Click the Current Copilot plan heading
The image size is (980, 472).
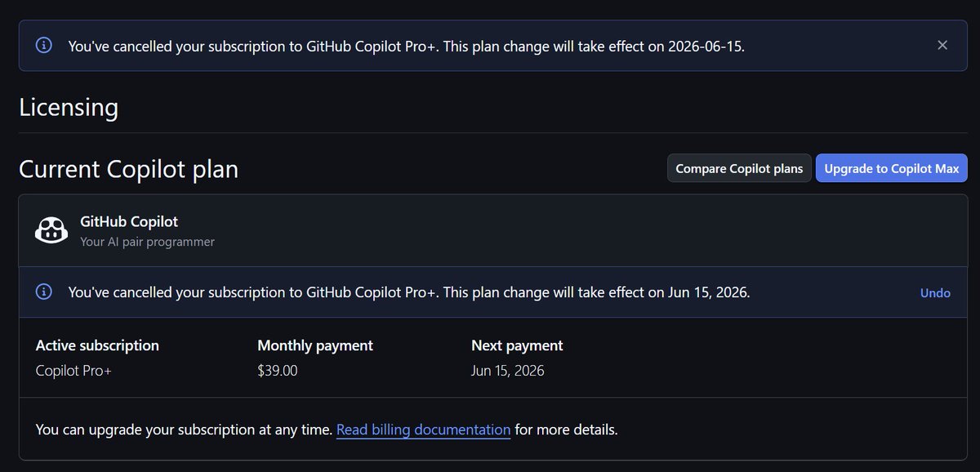tap(129, 169)
